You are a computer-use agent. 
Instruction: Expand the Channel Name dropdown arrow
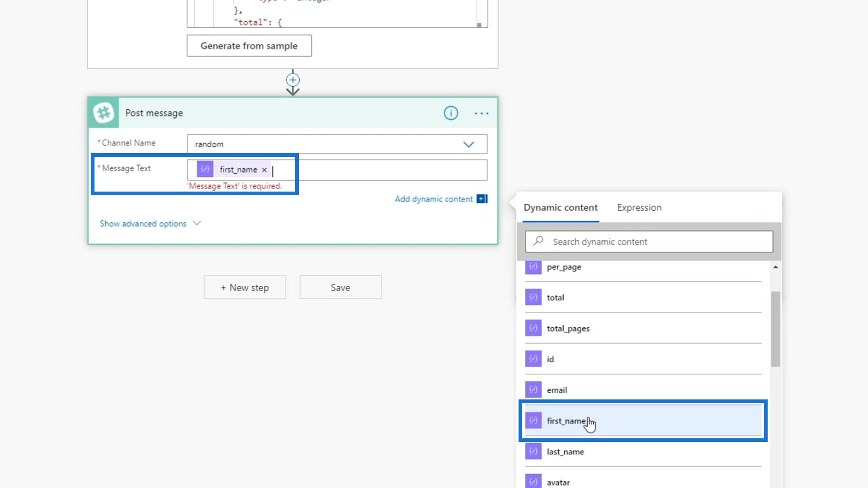[x=468, y=144]
